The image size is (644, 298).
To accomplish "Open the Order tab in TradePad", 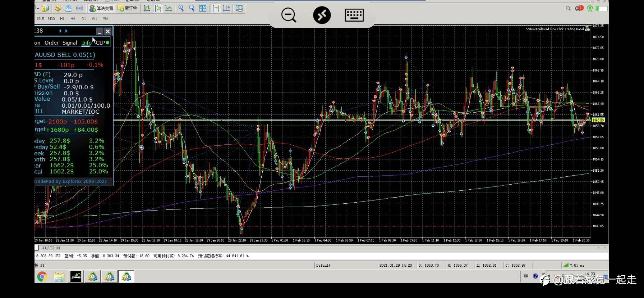I will [x=51, y=43].
